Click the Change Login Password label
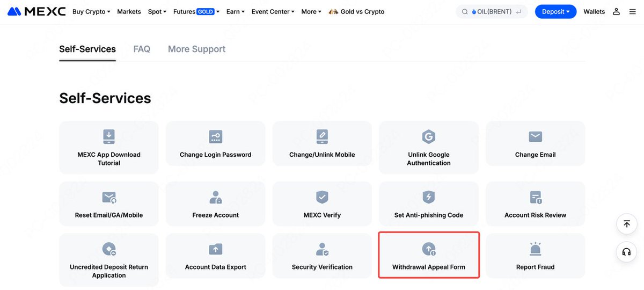Viewport: 644px width, 290px height. (216, 155)
